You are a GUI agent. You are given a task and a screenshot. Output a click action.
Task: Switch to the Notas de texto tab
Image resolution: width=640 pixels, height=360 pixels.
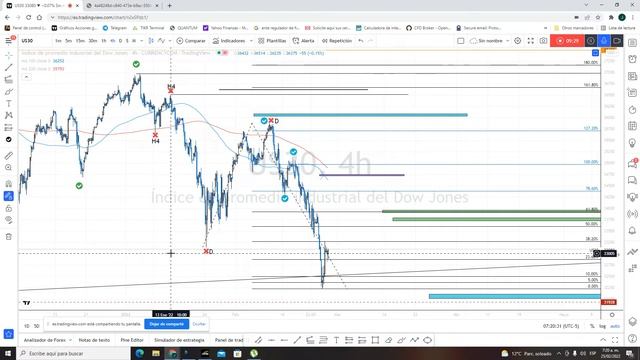[94, 340]
